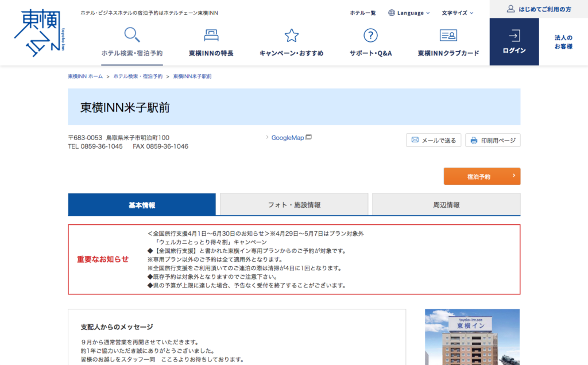The width and height of the screenshot is (588, 365).
Task: Click the Toyoko Inn logo
Action: tap(40, 33)
